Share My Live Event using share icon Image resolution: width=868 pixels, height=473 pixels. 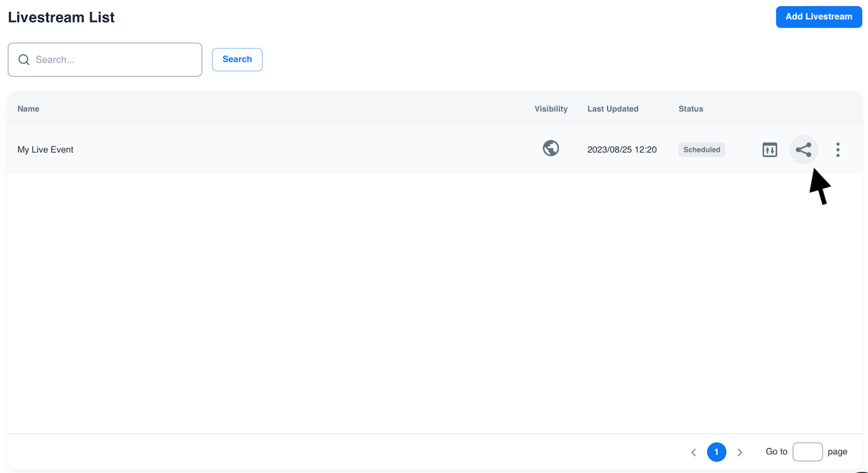pyautogui.click(x=803, y=150)
